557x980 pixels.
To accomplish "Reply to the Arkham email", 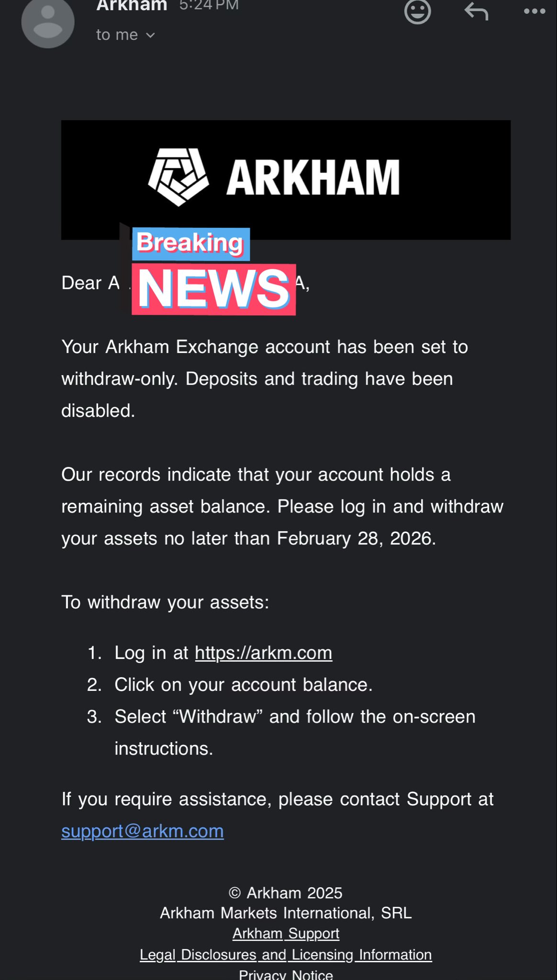I will (476, 11).
